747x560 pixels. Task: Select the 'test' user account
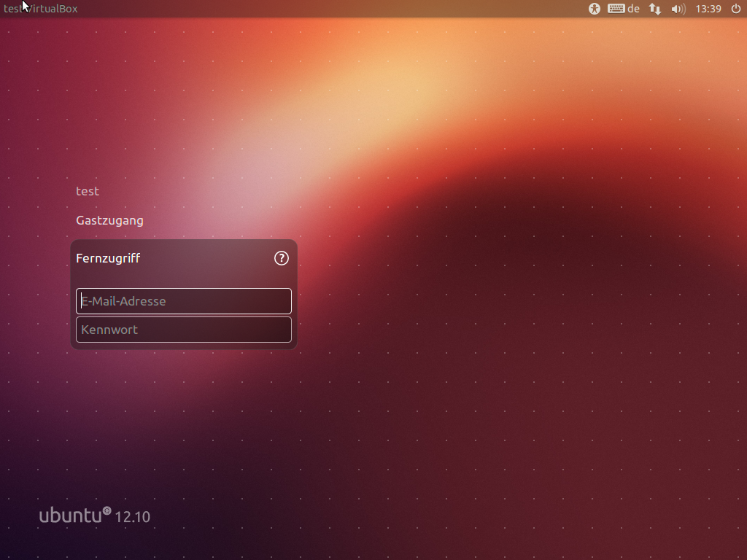pyautogui.click(x=88, y=192)
